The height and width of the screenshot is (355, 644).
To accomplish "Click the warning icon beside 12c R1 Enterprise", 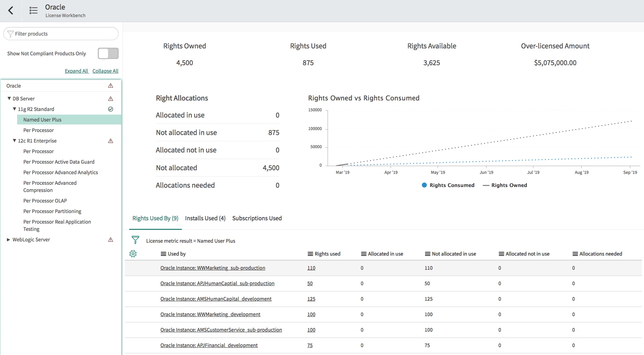I will point(111,141).
